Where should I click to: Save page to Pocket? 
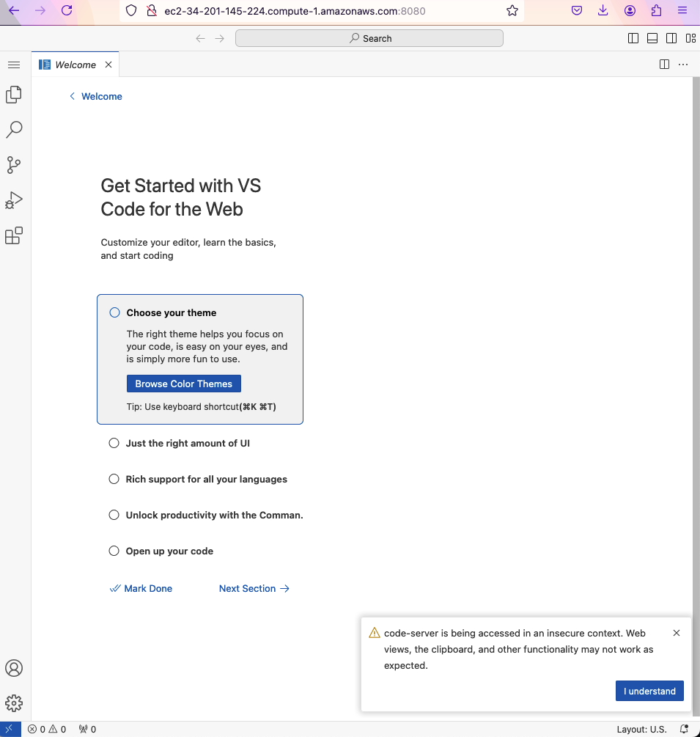tap(577, 10)
